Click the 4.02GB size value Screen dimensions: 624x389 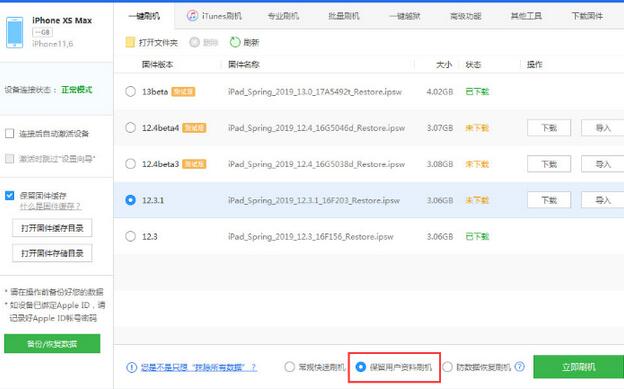point(440,92)
